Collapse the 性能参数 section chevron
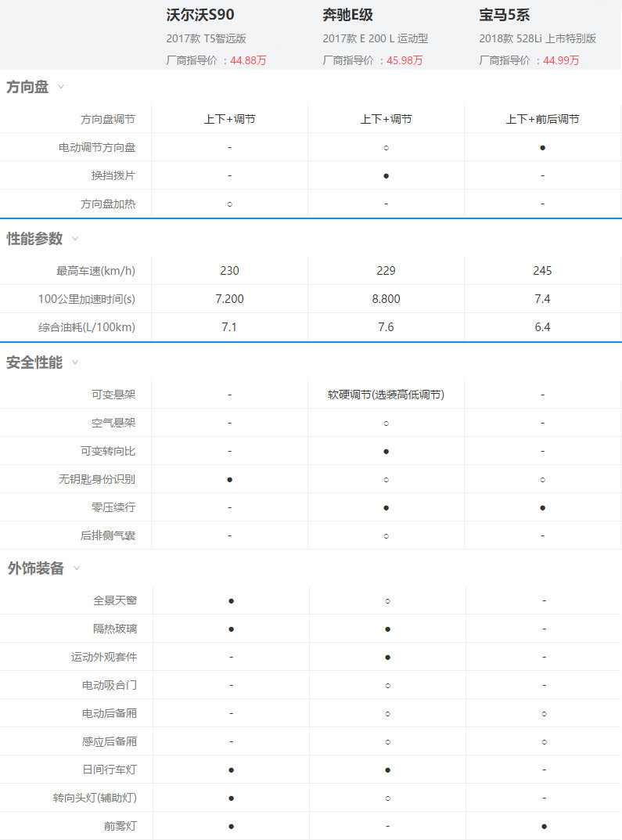Viewport: 622px width, 840px height. (75, 239)
